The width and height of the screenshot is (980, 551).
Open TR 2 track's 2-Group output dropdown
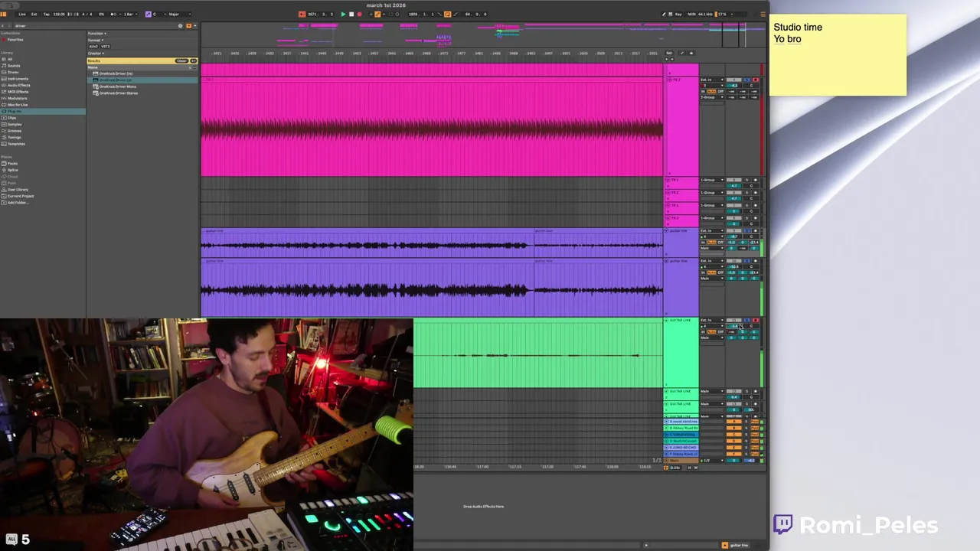(x=712, y=97)
